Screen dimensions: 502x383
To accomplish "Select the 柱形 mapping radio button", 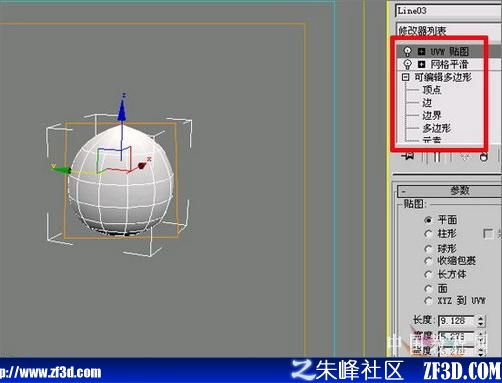I will coord(428,234).
